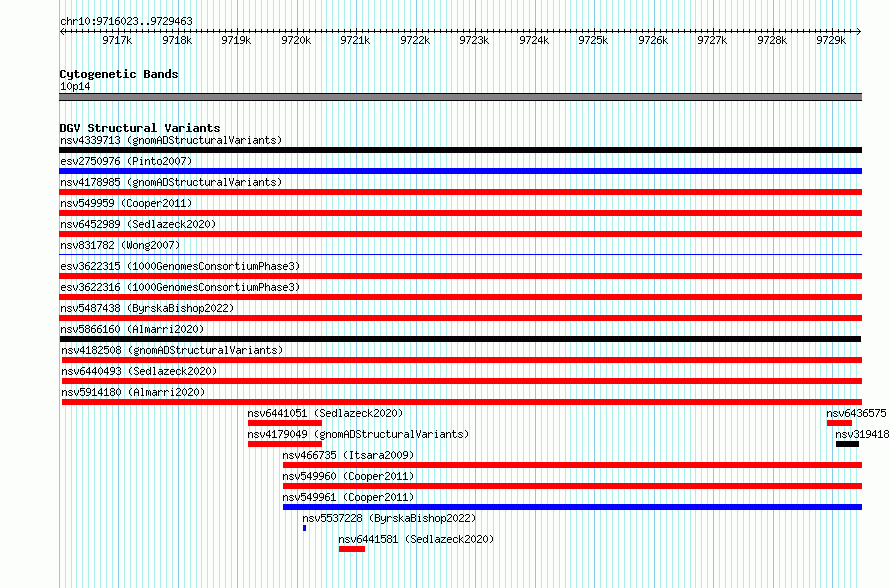890x588 pixels.
Task: Click the 9723k ruler tick label
Action: [474, 40]
